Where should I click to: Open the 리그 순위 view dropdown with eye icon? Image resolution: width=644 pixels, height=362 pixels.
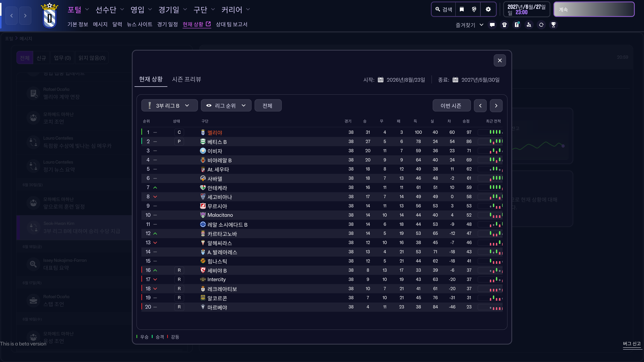(x=226, y=106)
